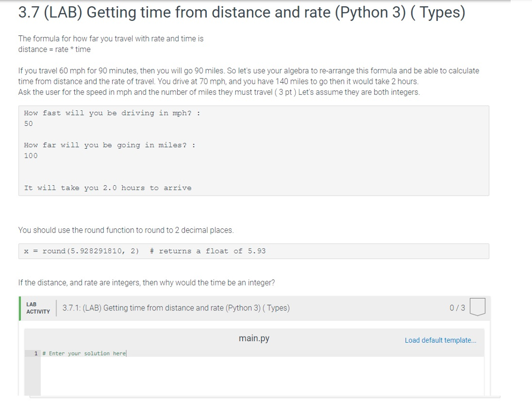Click the 'distance = rate * time' formula text
Viewport: 532px width, 401px height.
pyautogui.click(x=54, y=49)
